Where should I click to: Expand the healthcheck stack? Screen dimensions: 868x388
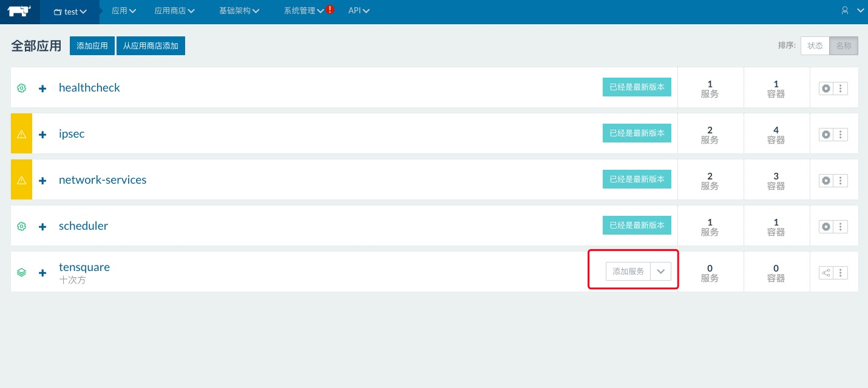(x=42, y=89)
